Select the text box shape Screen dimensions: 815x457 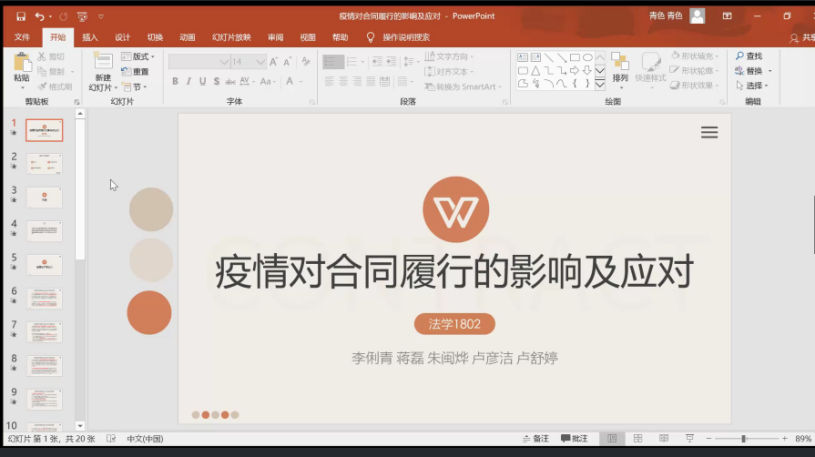tap(522, 57)
